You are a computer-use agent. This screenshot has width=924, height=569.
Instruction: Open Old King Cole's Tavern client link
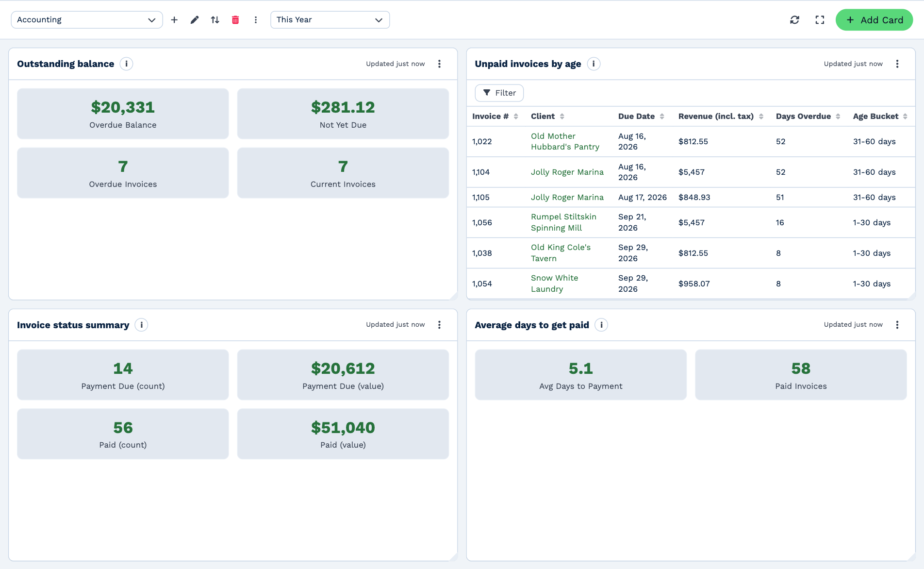(x=561, y=253)
